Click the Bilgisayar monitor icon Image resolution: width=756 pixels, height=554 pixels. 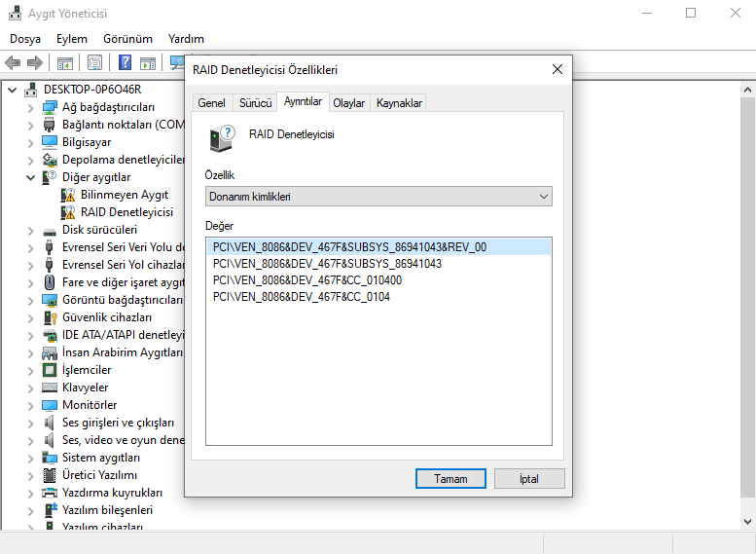(x=50, y=142)
